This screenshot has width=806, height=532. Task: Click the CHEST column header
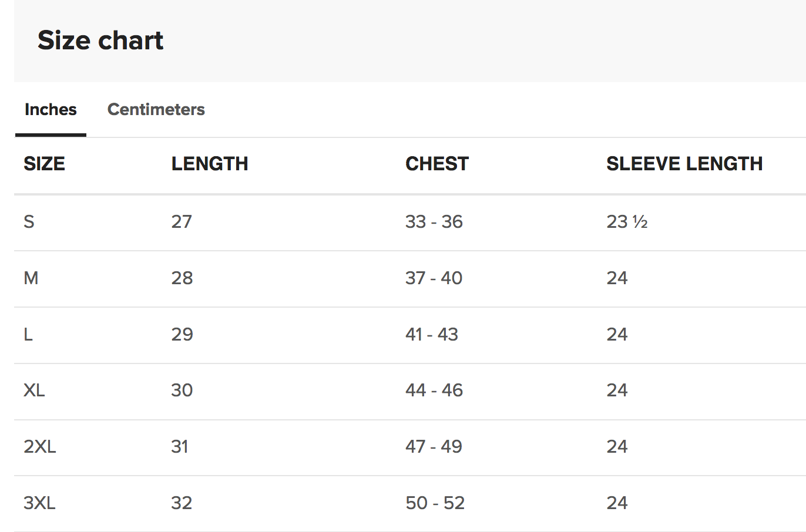pos(437,164)
